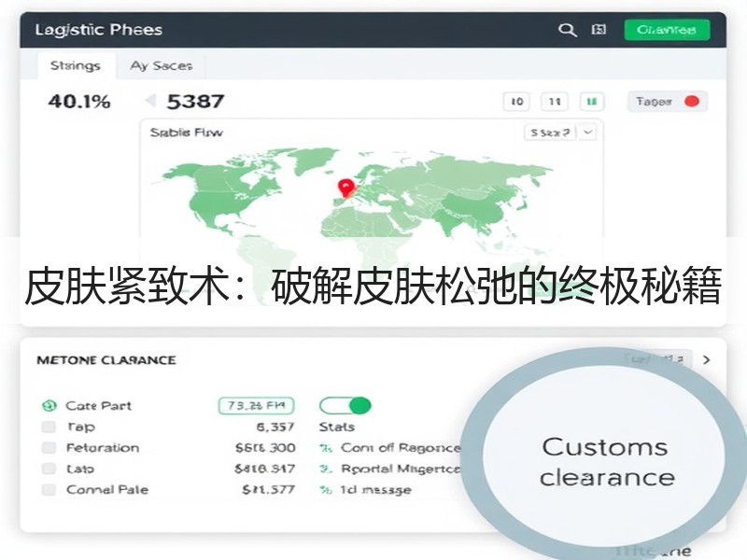Screen dimensions: 747x560
Task: Click the left arrow before 5387
Action: (150, 101)
